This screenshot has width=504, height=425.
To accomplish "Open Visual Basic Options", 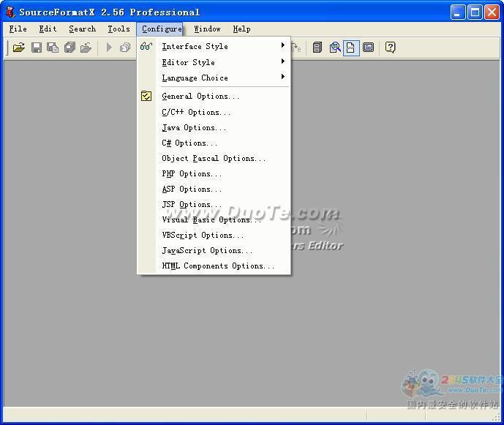I will pyautogui.click(x=214, y=219).
